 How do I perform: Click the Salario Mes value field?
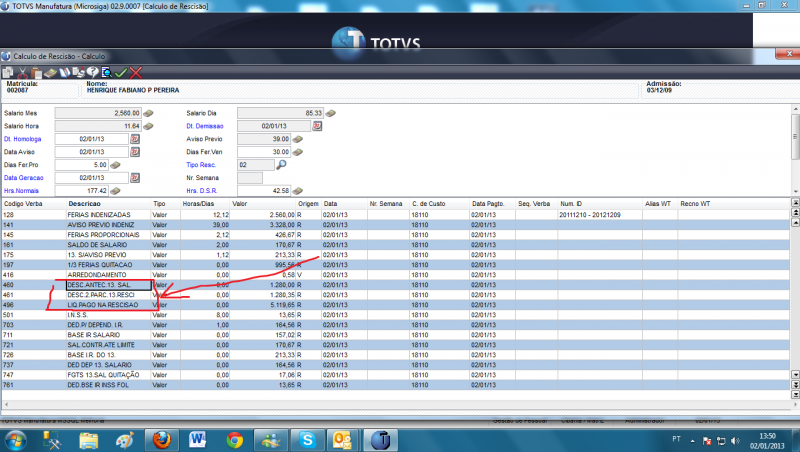98,113
